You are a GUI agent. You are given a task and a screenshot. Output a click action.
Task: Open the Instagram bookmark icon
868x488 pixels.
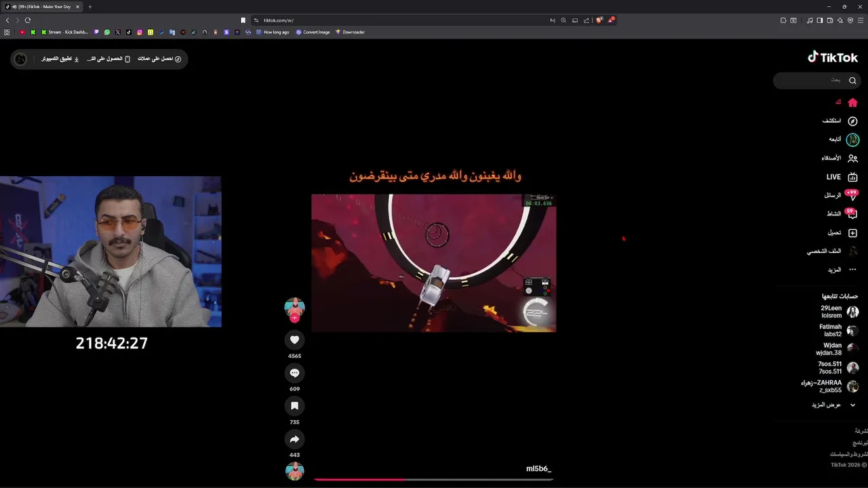140,32
